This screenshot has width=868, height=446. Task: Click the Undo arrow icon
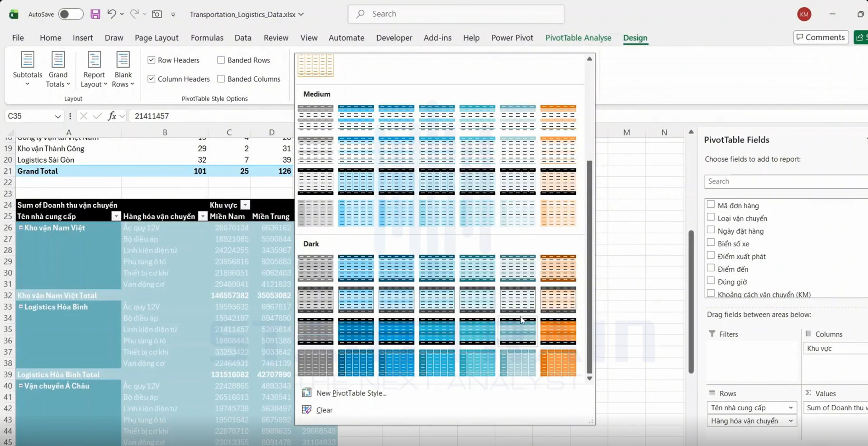coord(111,14)
